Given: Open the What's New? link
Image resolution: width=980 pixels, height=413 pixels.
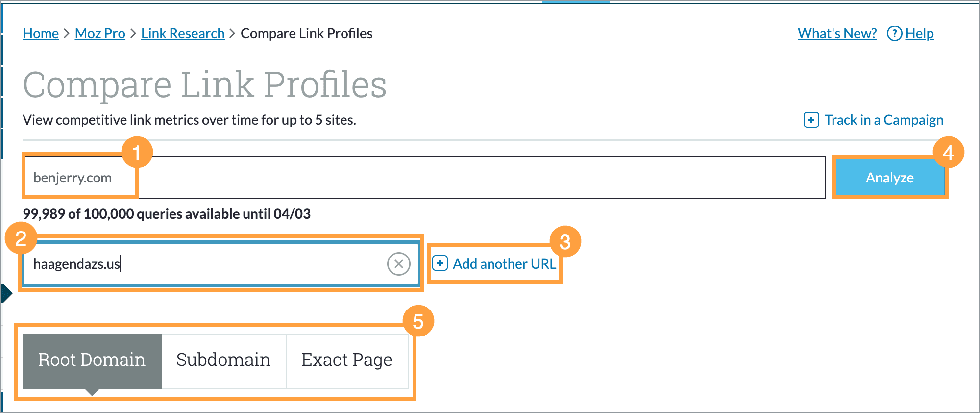Looking at the screenshot, I should point(837,33).
